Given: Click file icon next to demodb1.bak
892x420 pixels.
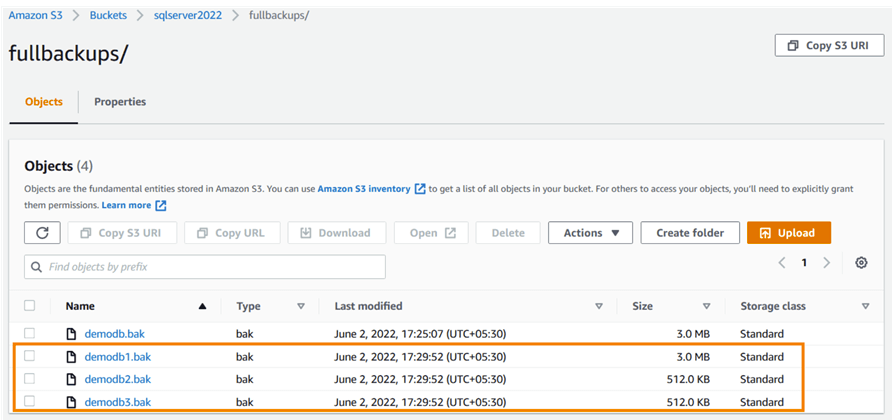Looking at the screenshot, I should [x=72, y=357].
